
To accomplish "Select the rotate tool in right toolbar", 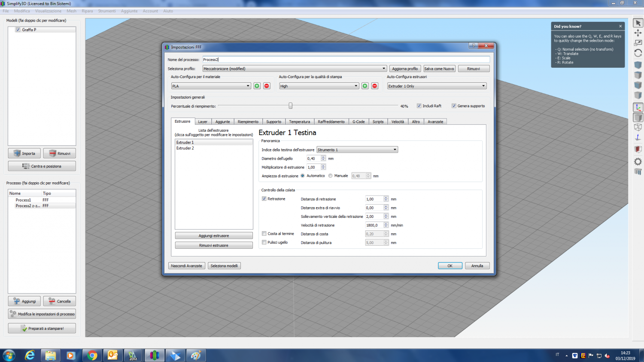I will [x=638, y=53].
